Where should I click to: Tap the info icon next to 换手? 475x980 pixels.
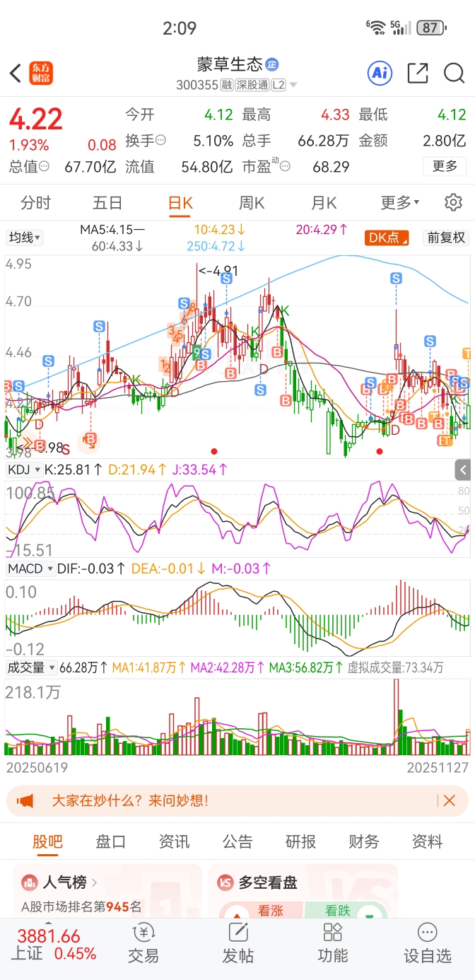[x=161, y=140]
